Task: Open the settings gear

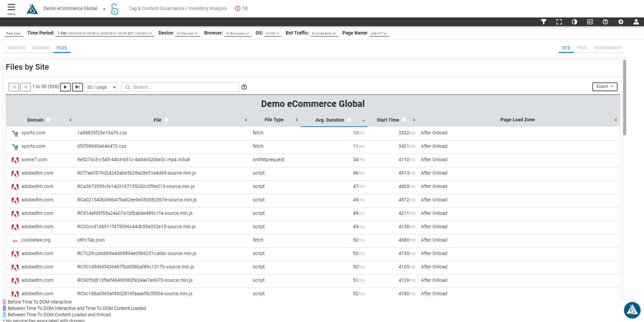Action: [x=621, y=22]
